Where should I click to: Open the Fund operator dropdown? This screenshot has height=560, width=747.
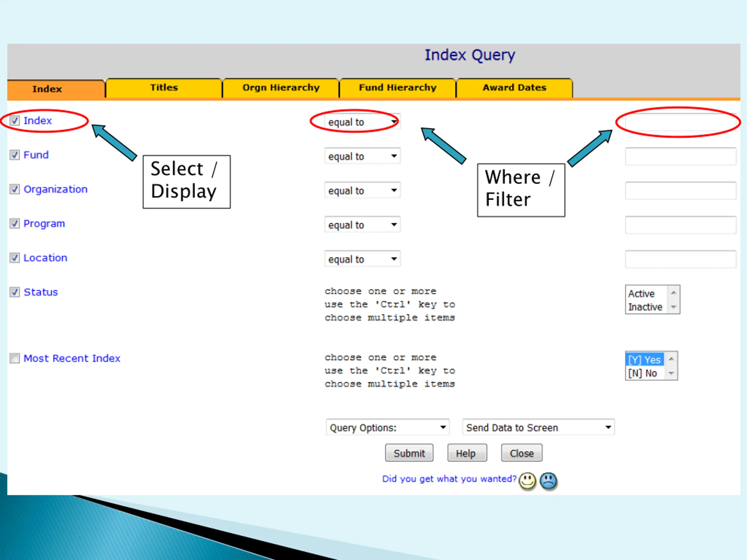[x=362, y=156]
